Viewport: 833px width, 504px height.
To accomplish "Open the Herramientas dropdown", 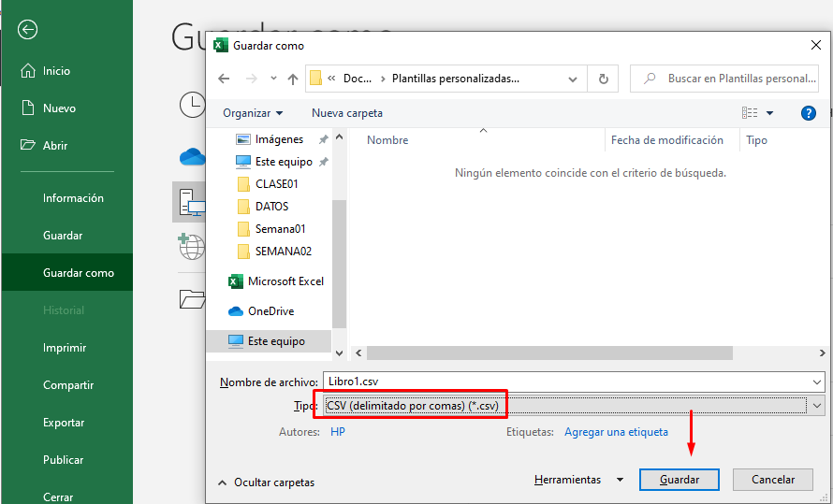I will 577,480.
